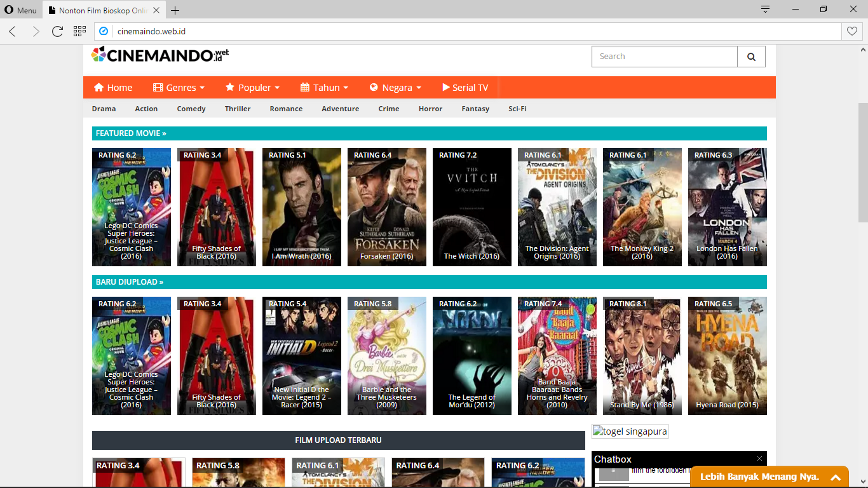Select the Thriller genre link

click(238, 109)
